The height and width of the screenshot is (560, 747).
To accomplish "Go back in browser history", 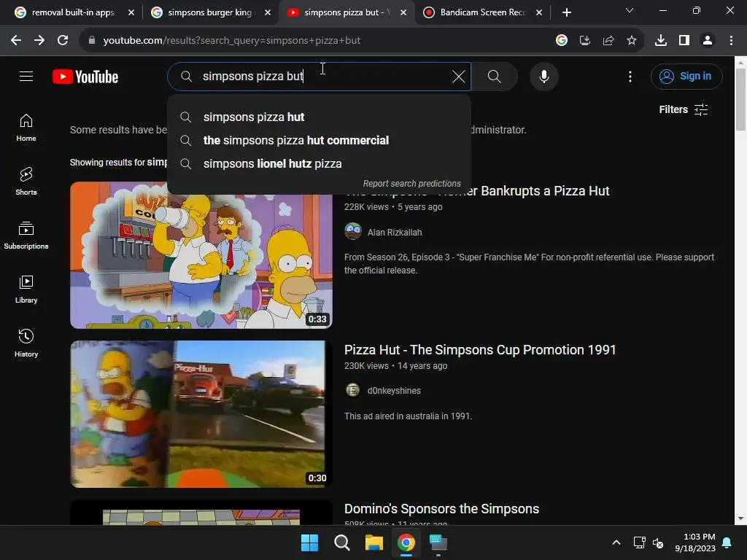I will (x=16, y=41).
